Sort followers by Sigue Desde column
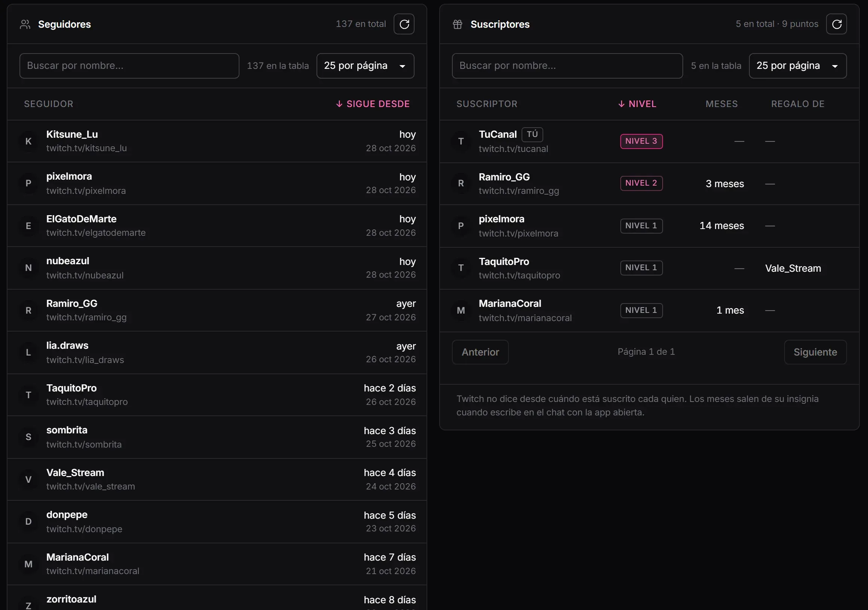This screenshot has height=610, width=868. [x=373, y=104]
